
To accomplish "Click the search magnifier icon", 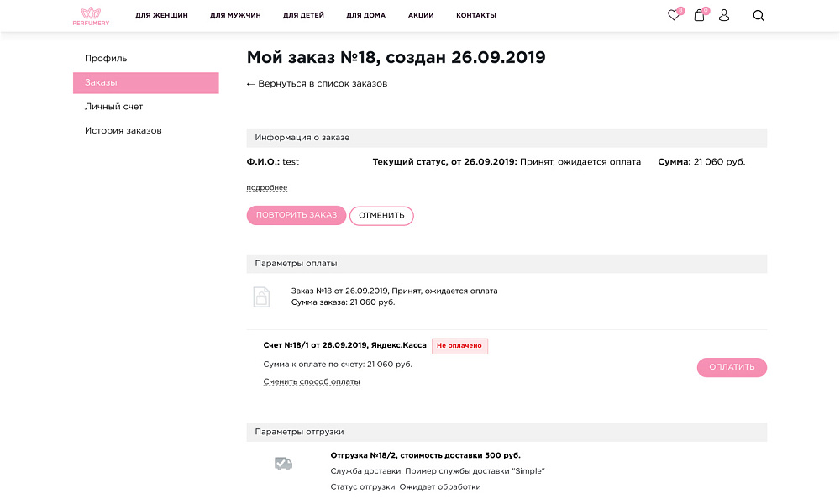I will (758, 15).
